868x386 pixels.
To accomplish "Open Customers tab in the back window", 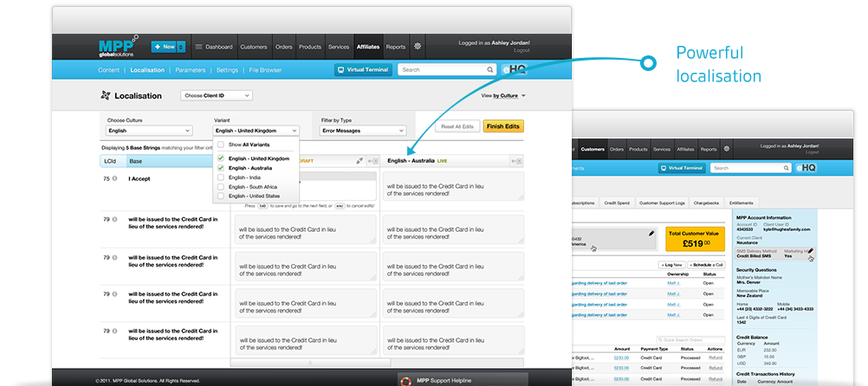I will (593, 150).
